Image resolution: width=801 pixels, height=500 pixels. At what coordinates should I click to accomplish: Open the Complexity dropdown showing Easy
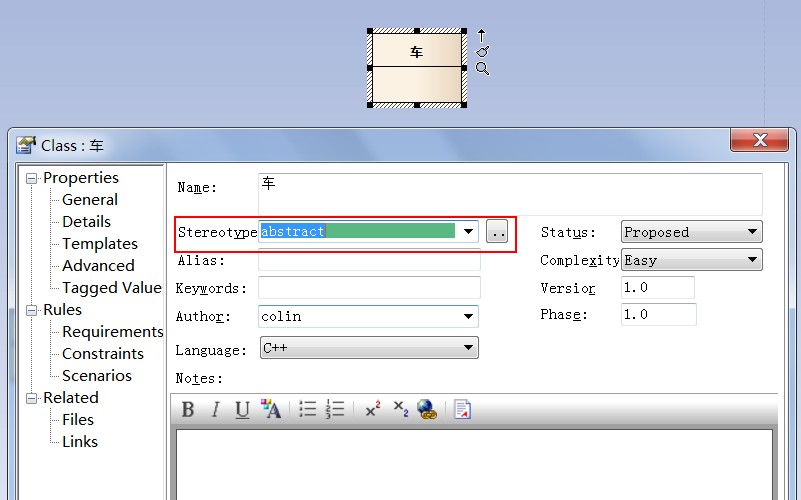point(751,260)
